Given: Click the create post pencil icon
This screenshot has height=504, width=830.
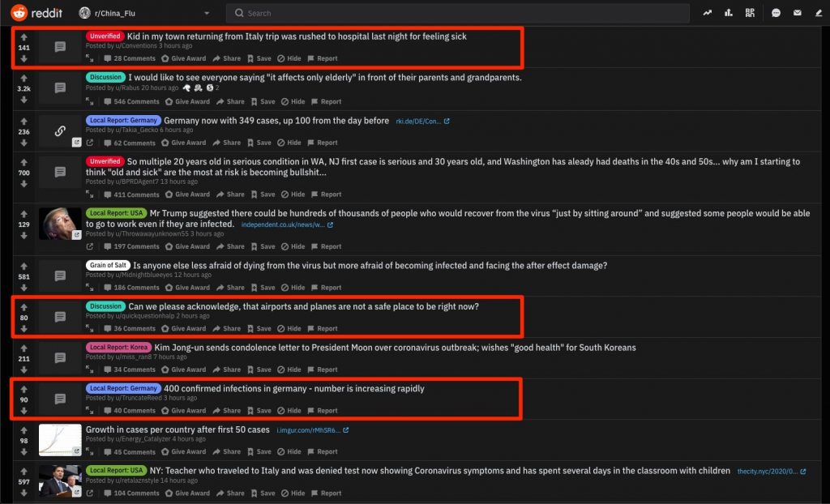Looking at the screenshot, I should click(819, 13).
